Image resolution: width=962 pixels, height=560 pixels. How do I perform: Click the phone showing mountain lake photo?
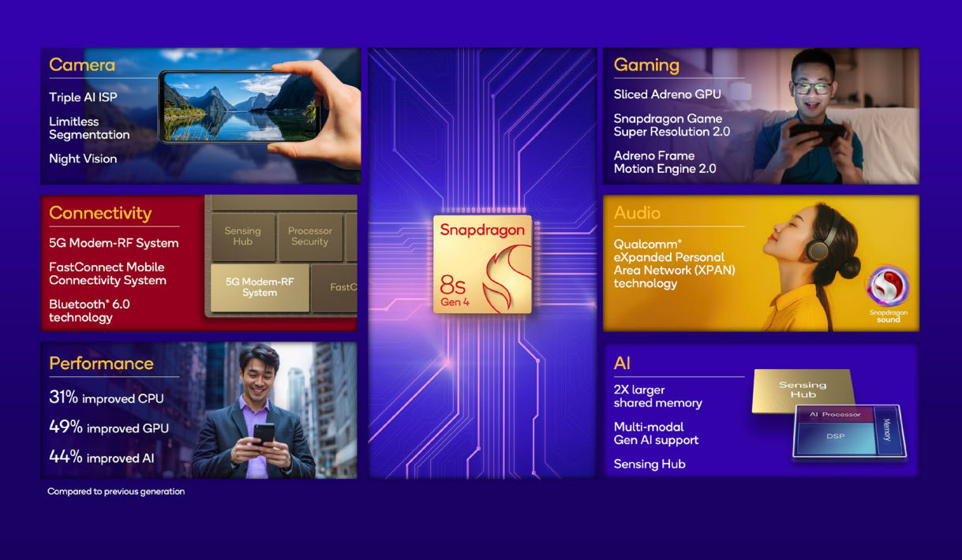(x=240, y=106)
